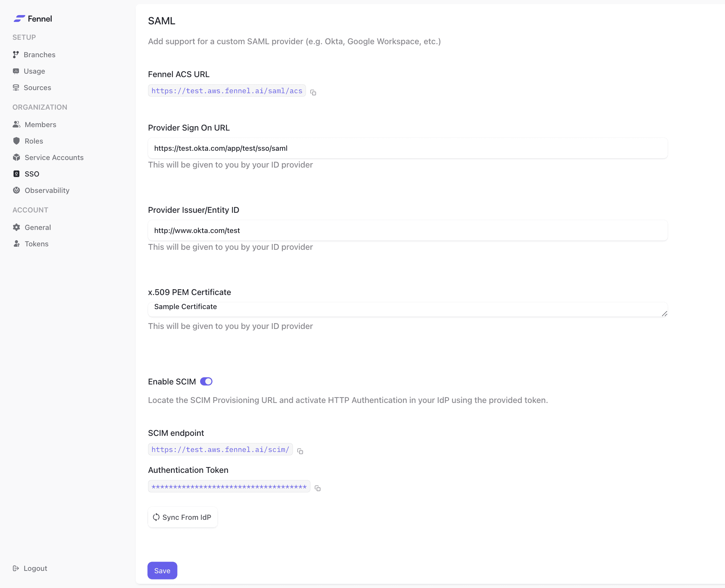The image size is (725, 588).
Task: Click the Observability icon
Action: [16, 190]
